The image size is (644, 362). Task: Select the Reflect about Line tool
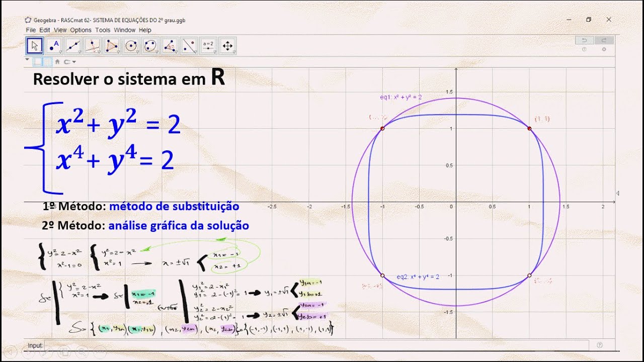pos(189,46)
